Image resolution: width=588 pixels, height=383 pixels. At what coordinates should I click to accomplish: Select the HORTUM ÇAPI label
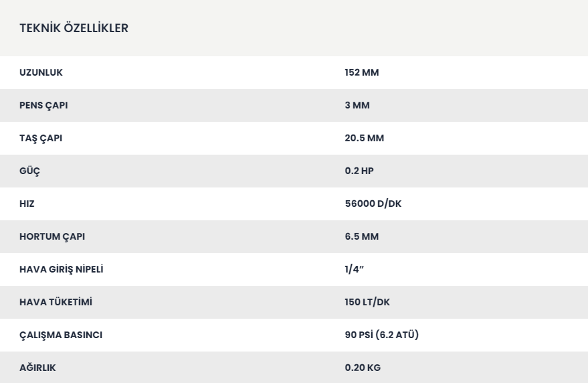(52, 236)
